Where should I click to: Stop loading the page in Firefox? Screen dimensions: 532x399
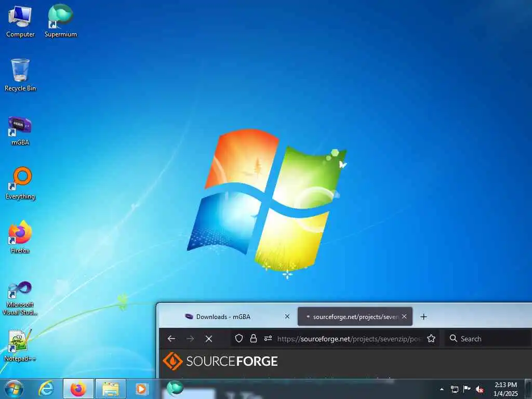click(209, 339)
